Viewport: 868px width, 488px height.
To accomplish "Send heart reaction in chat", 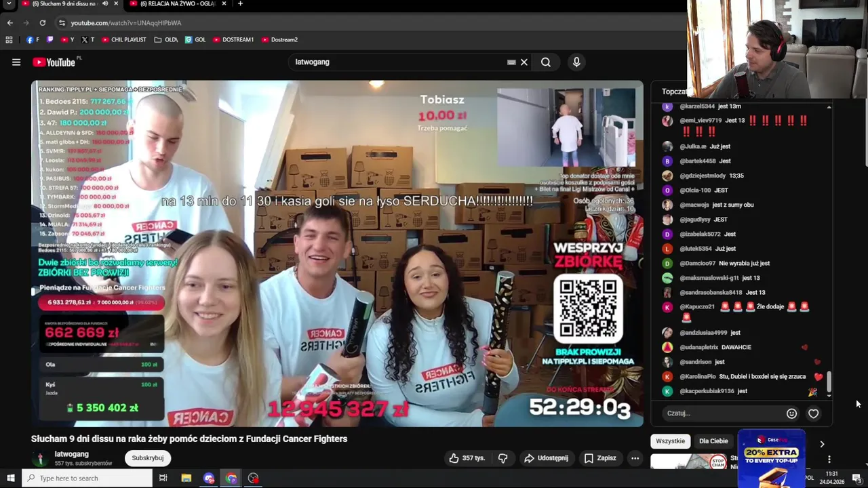I will point(813,413).
